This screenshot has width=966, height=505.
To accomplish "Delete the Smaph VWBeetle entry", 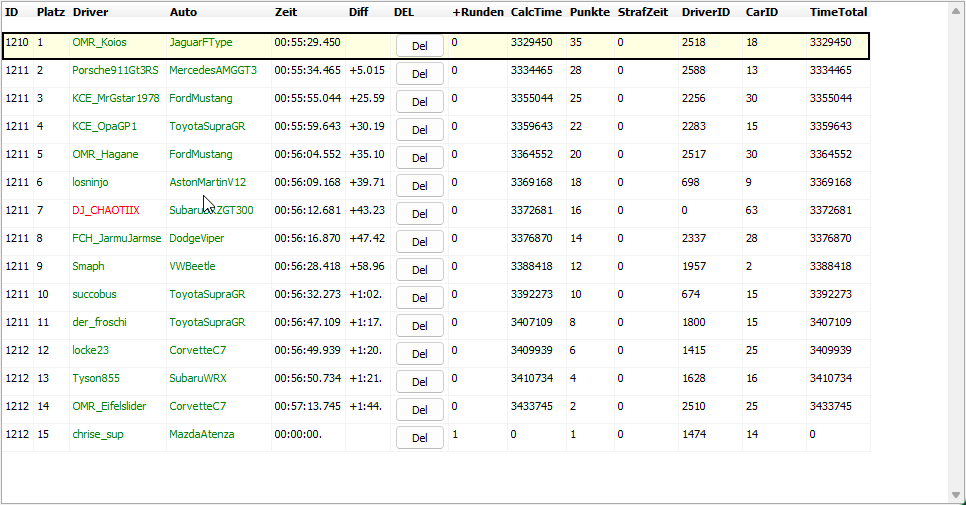I will pyautogui.click(x=419, y=270).
